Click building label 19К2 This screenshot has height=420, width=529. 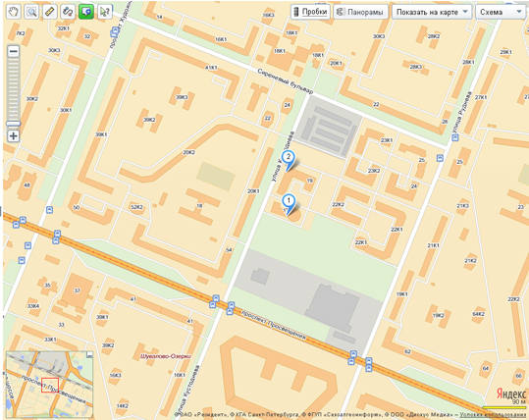coord(439,316)
